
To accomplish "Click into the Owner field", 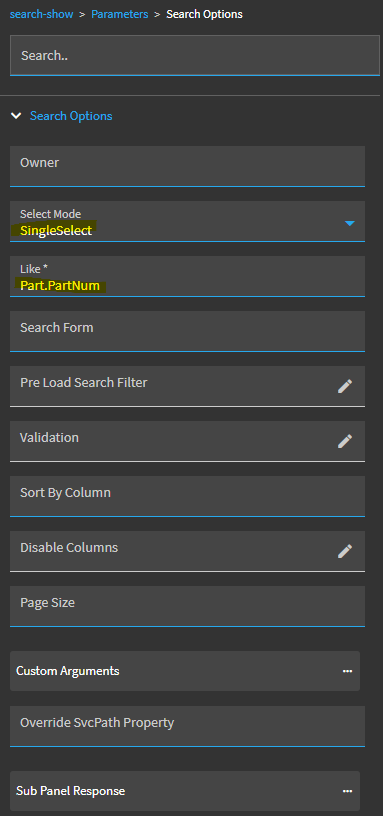I will click(187, 166).
